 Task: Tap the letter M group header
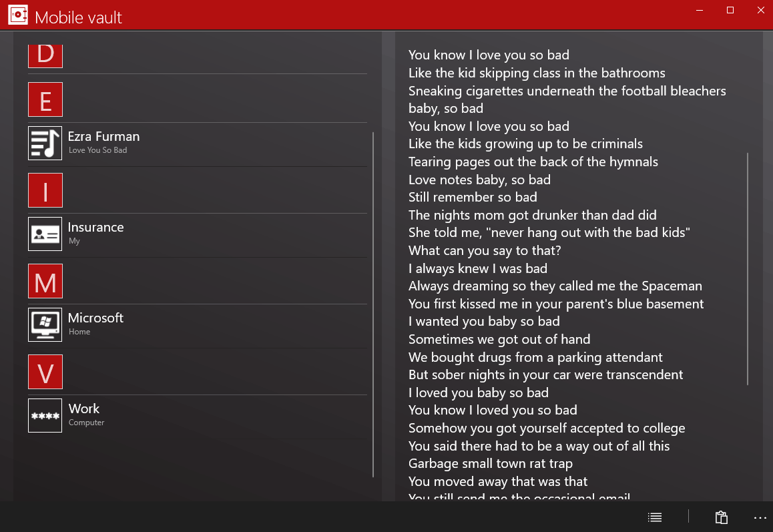click(x=45, y=281)
